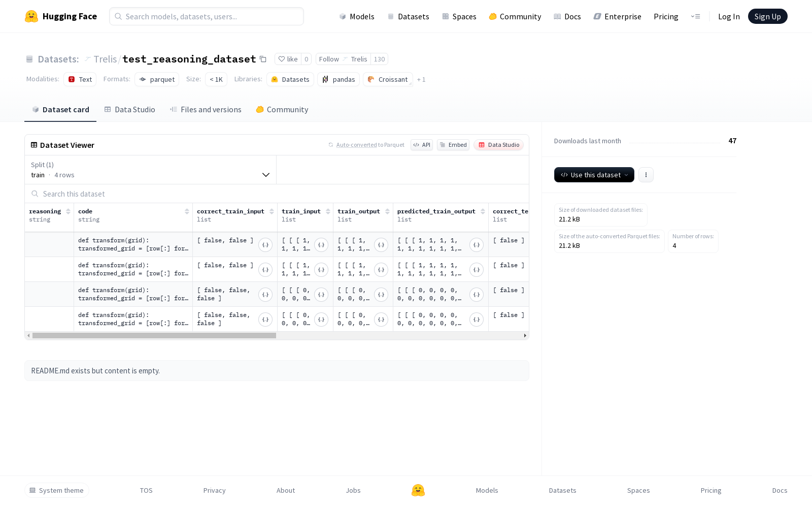
Task: Switch to the Dataset card tab
Action: click(60, 110)
